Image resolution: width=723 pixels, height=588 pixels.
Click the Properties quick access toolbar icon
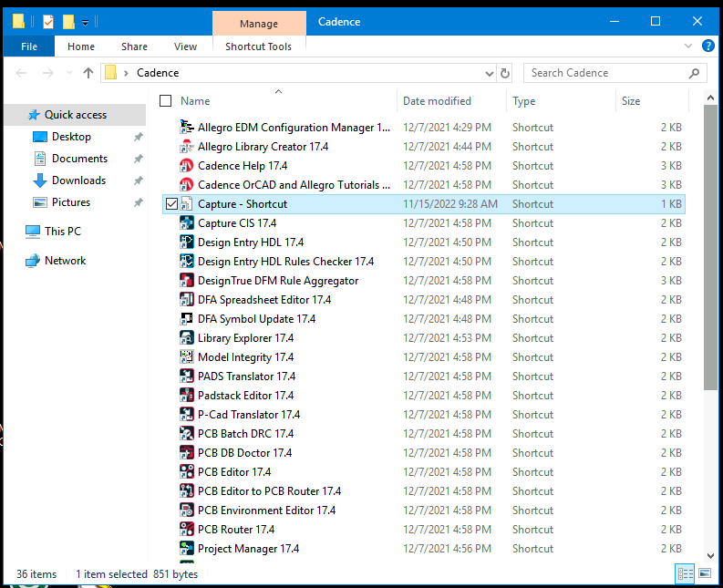coord(48,22)
